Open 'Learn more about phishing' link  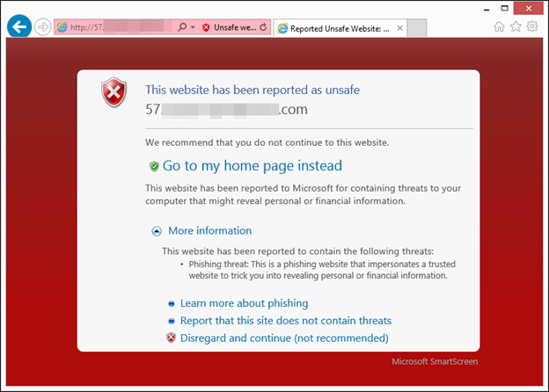coord(244,303)
